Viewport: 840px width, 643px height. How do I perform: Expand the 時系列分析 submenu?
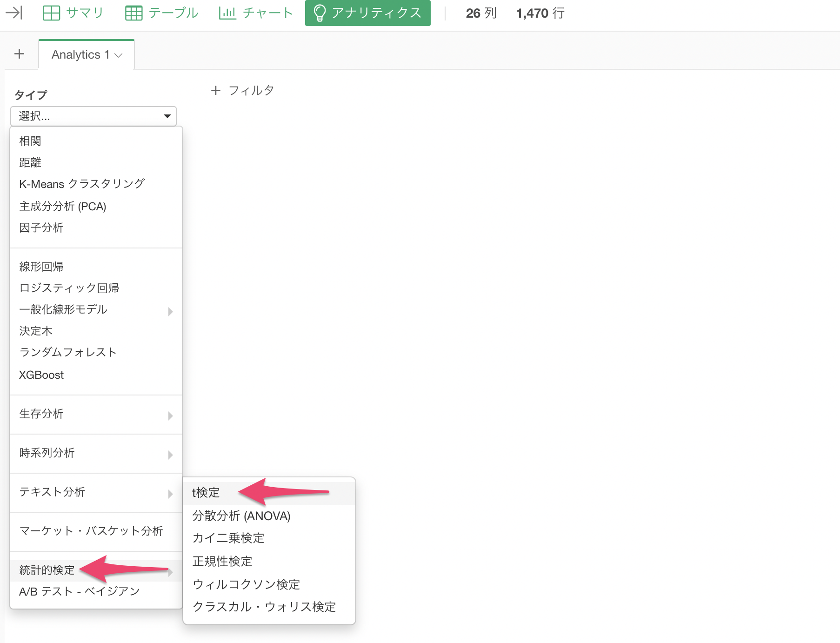[x=96, y=453]
